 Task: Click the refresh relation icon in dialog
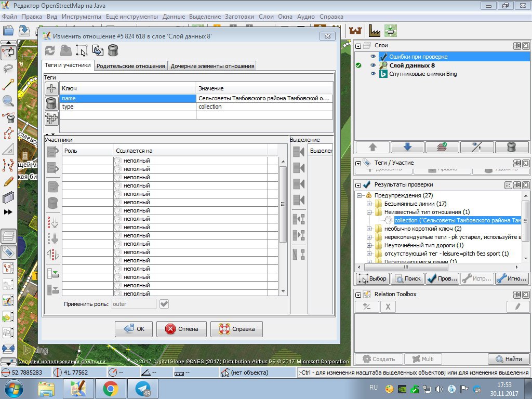50,51
